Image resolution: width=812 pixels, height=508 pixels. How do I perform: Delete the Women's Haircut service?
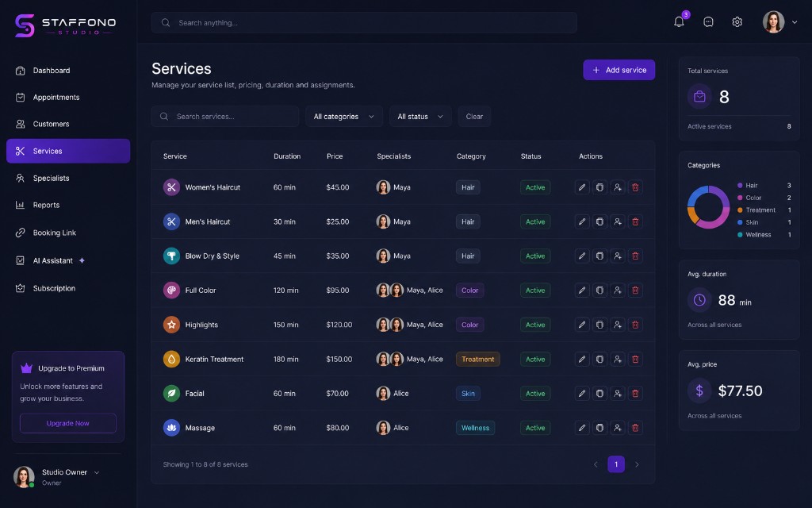(635, 187)
